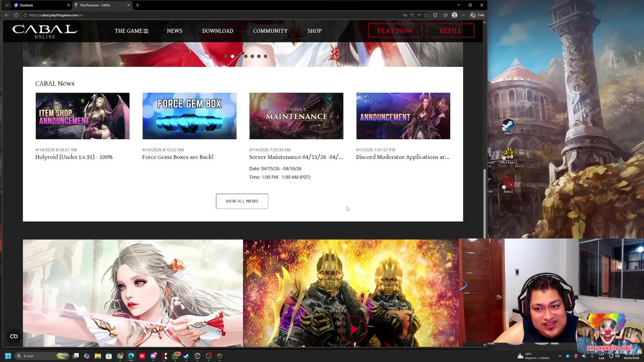
Task: Switch to Microsoft Edge in the taskbar
Action: pos(131,356)
